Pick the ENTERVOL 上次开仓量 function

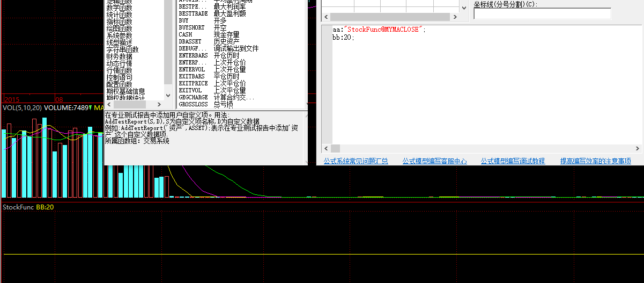(212, 69)
